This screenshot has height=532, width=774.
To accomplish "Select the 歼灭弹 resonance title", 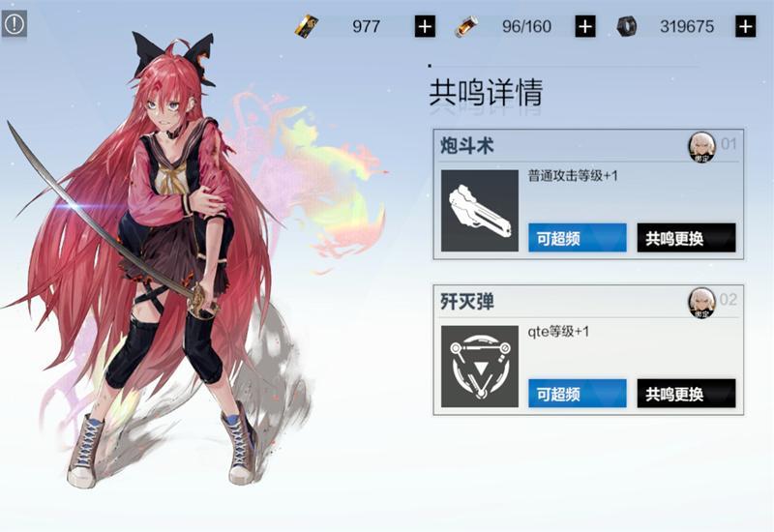I will click(467, 302).
